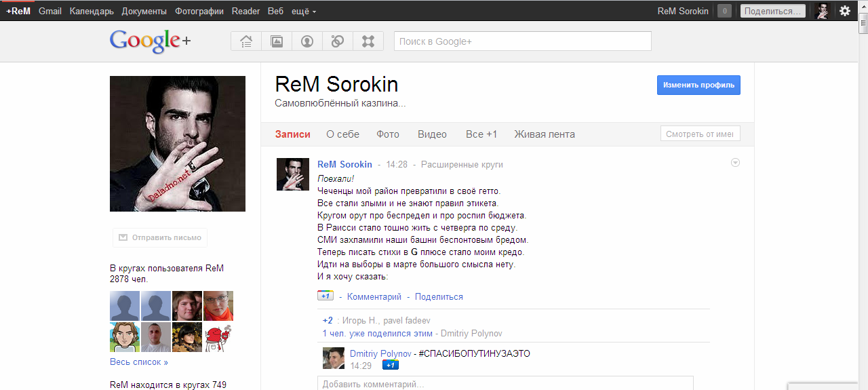
Task: Open the post options dropdown arrow
Action: point(735,163)
